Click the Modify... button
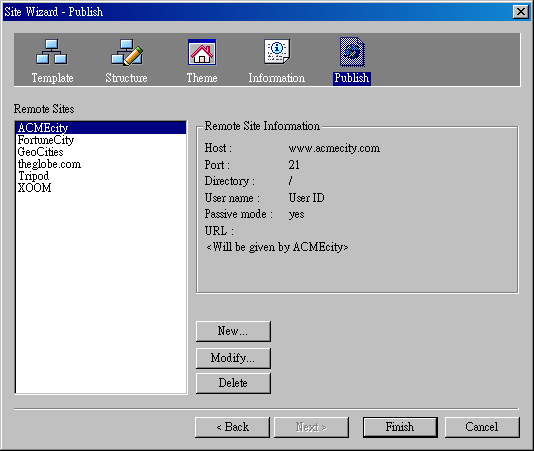This screenshot has width=534, height=451. 233,358
